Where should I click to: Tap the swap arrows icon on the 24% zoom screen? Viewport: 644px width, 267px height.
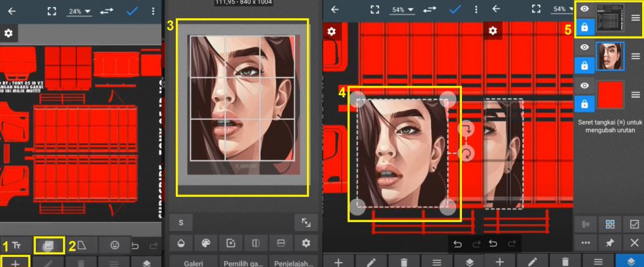[106, 11]
